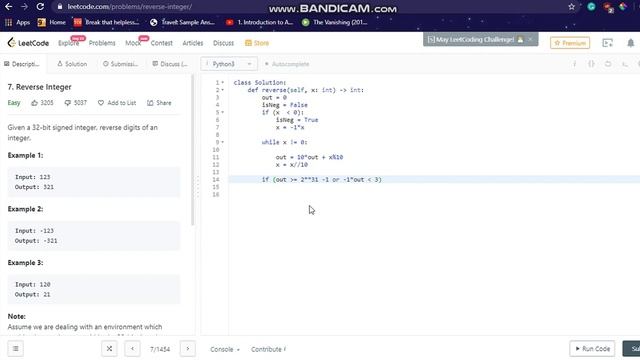
Task: Open the Python3 language dropdown
Action: click(229, 64)
